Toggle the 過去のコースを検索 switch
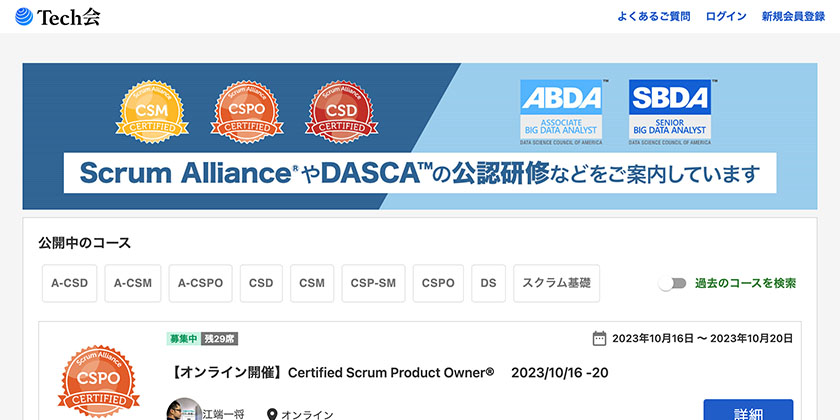The height and width of the screenshot is (420, 840). click(672, 283)
